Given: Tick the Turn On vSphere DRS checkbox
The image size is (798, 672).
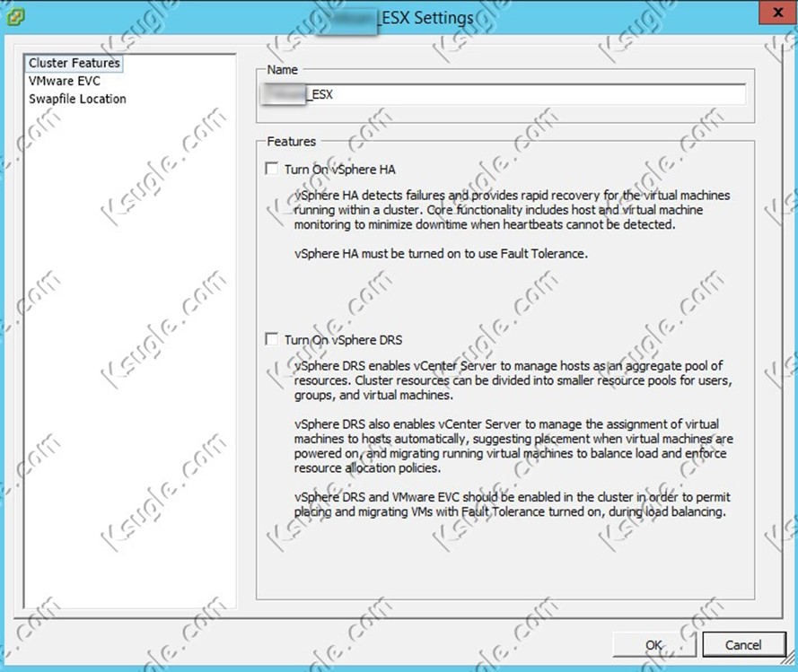Looking at the screenshot, I should (272, 340).
